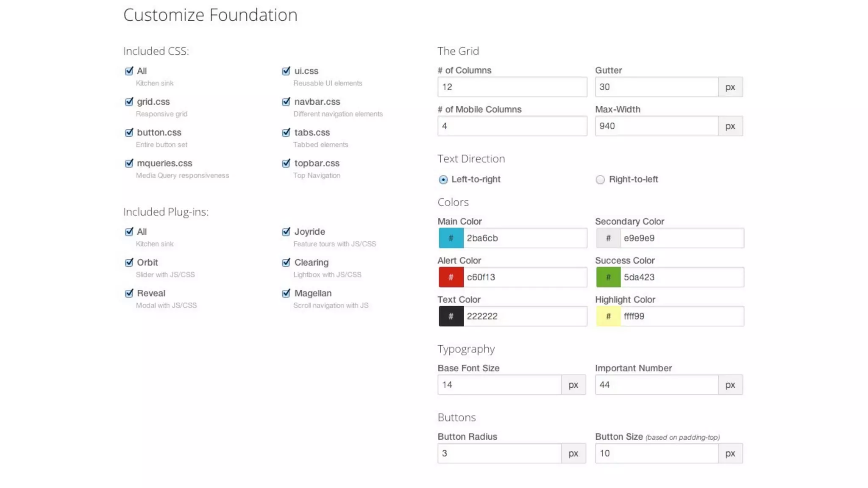
Task: Disable the Joyride plug-in checkbox
Action: (286, 232)
